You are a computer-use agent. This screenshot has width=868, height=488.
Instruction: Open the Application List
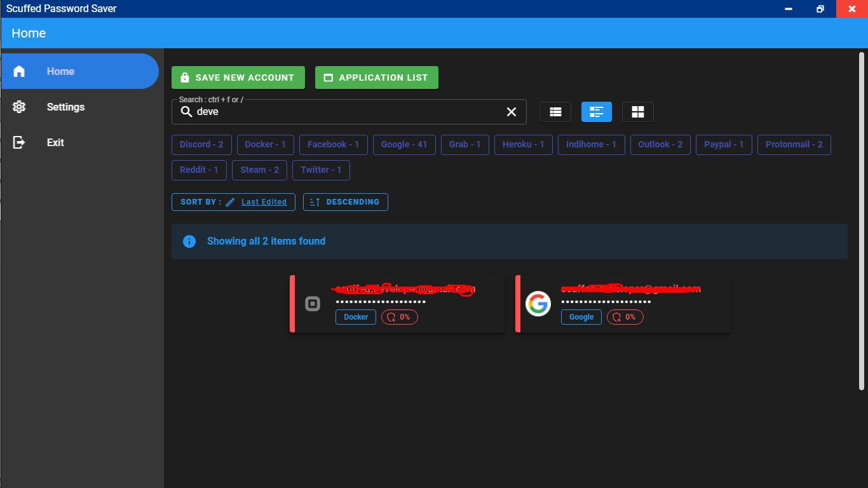coord(377,78)
